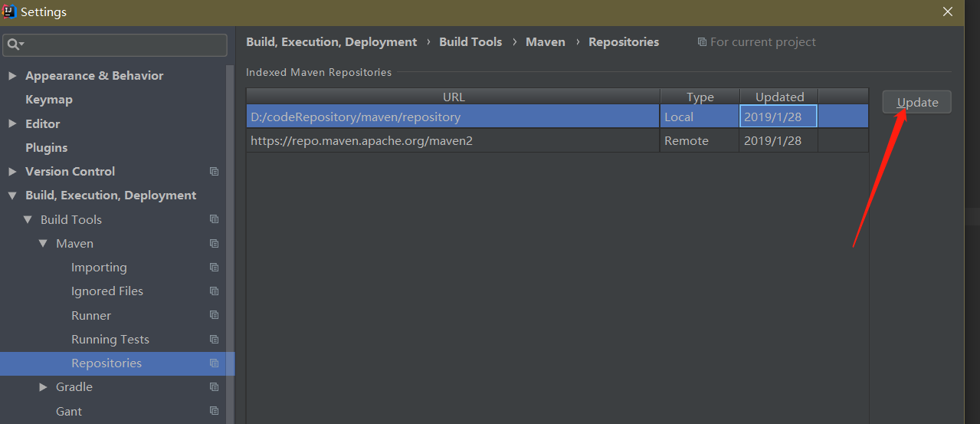Click into the settings search field

123,45
